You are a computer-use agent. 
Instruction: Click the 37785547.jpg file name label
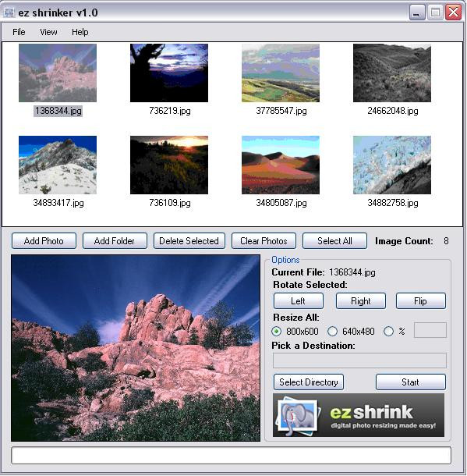click(x=281, y=111)
